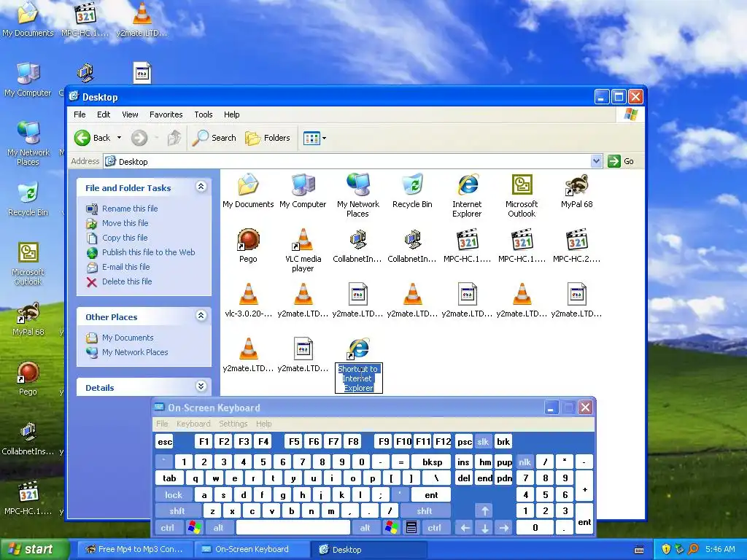Open Settings menu in On-Screen Keyboard
The image size is (747, 560).
click(233, 424)
